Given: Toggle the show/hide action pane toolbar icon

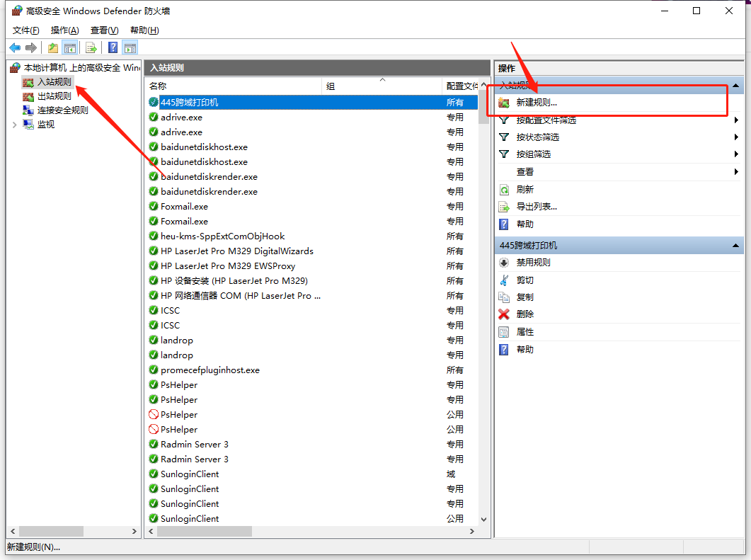Looking at the screenshot, I should tap(130, 47).
